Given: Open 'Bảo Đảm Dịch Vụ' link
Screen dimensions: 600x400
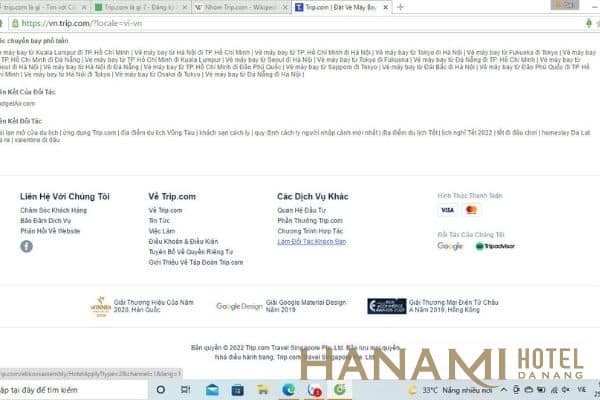Looking at the screenshot, I should (x=46, y=221).
